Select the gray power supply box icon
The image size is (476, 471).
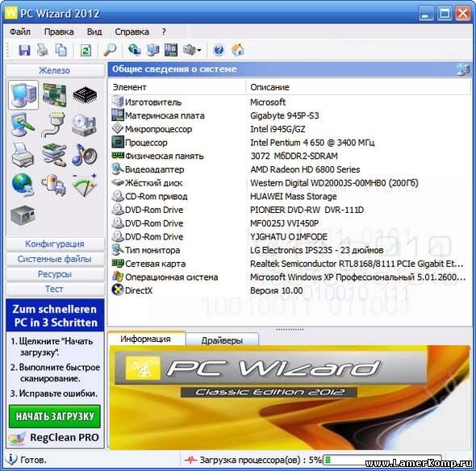[23, 215]
